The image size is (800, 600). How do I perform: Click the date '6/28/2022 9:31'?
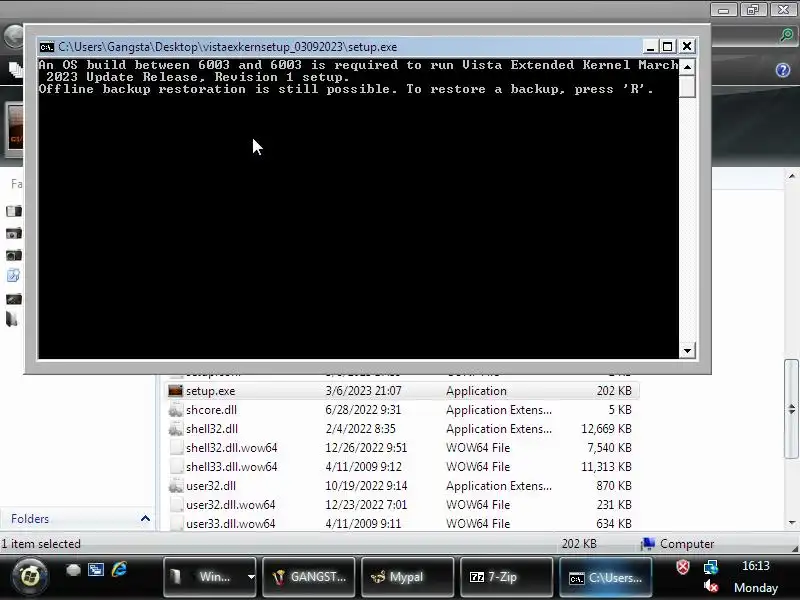[363, 410]
